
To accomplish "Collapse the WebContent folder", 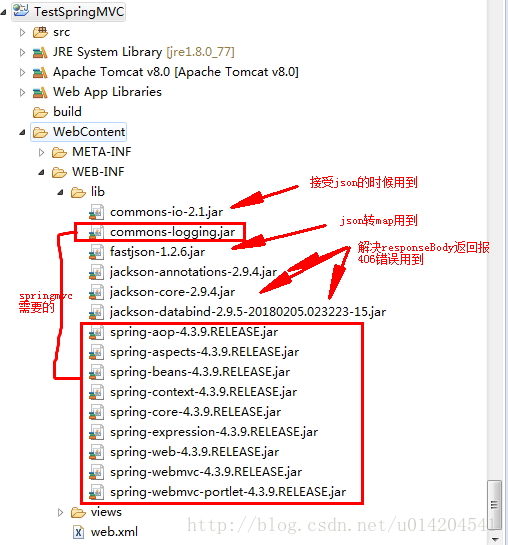I will coord(22,132).
